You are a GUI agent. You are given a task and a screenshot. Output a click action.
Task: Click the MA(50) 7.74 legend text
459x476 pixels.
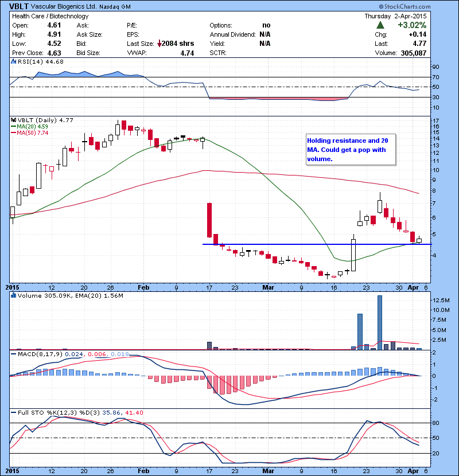(32, 133)
